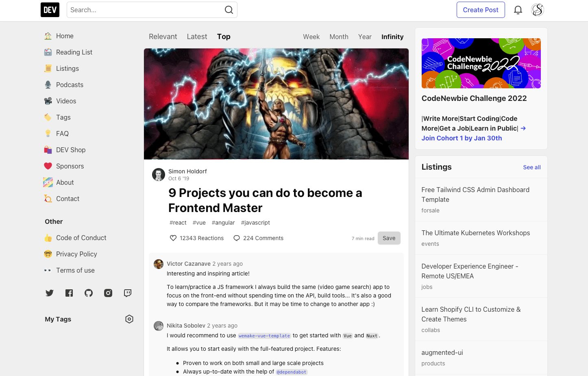Click the search magnifier icon
This screenshot has width=588, height=376.
click(228, 9)
